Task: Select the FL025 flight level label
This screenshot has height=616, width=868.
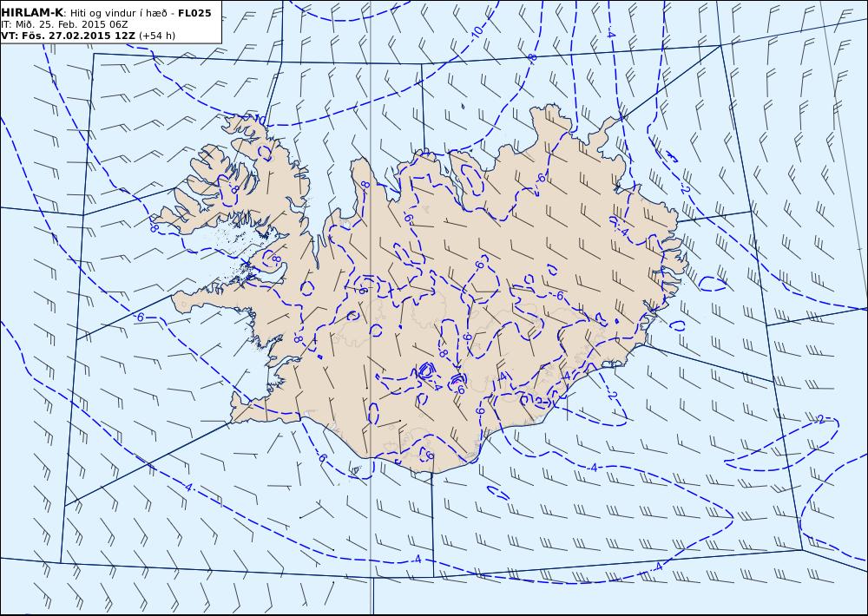Action: click(194, 13)
